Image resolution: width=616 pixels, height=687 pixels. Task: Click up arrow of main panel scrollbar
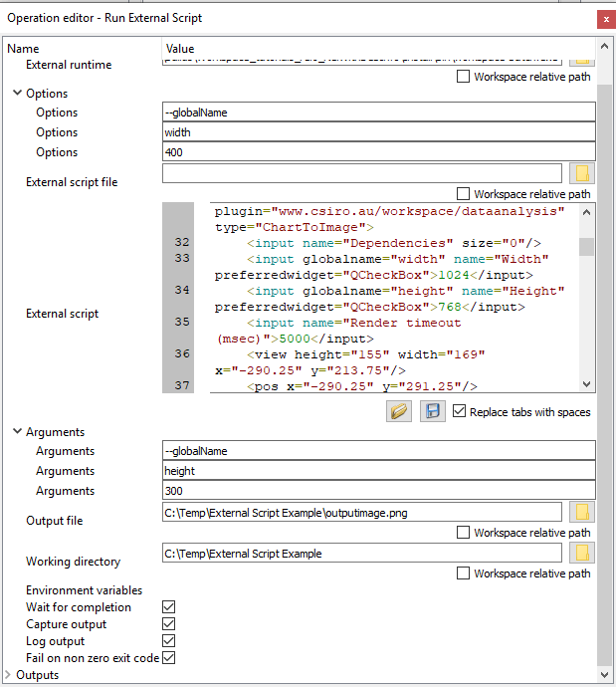[x=605, y=46]
